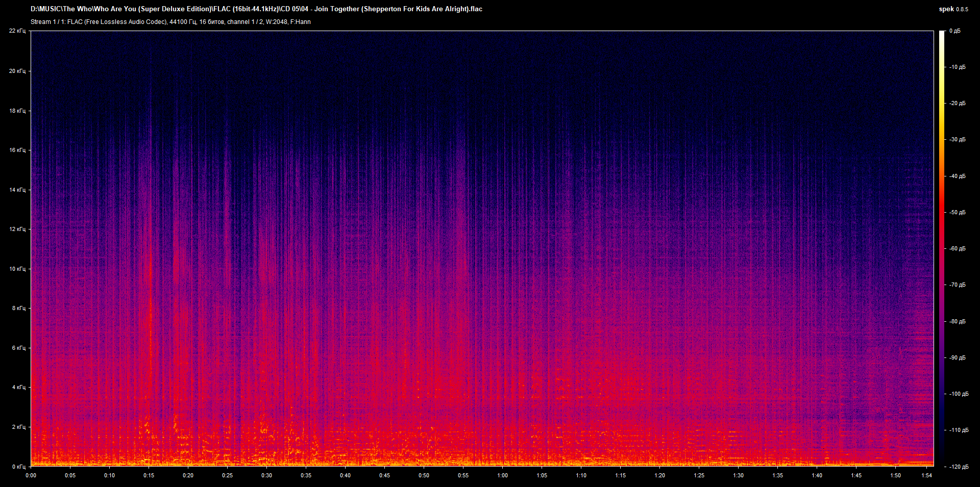The width and height of the screenshot is (980, 487).
Task: Click the 1:30 time axis marker
Action: 738,475
